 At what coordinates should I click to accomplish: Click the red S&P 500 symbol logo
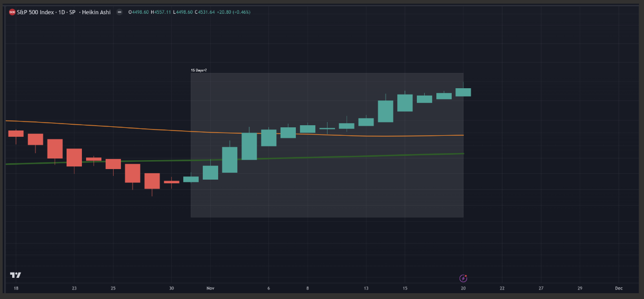pos(12,12)
